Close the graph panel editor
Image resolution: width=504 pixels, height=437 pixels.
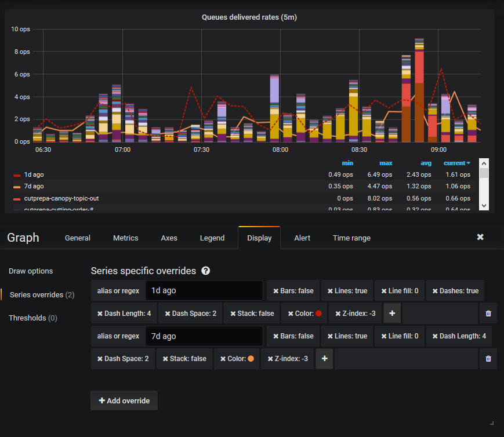(480, 237)
